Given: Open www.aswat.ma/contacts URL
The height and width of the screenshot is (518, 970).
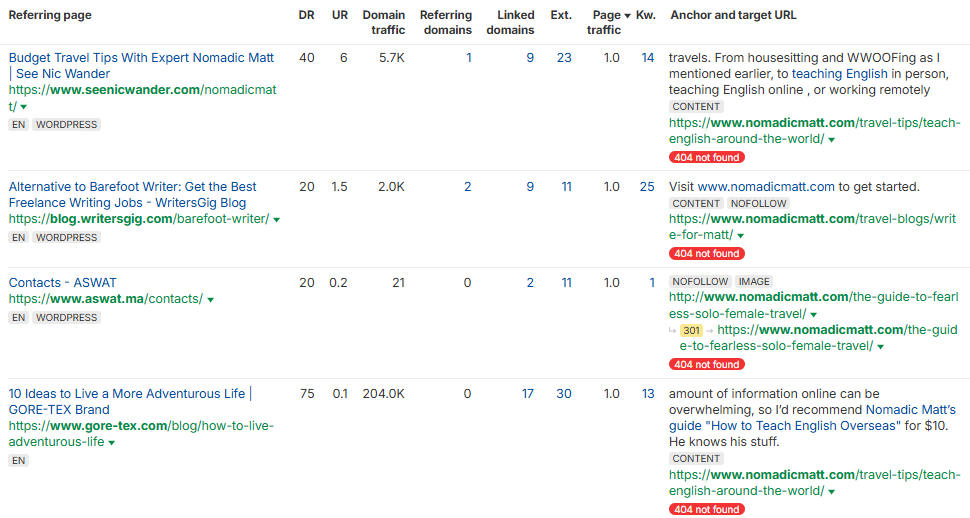Looking at the screenshot, I should [x=106, y=299].
